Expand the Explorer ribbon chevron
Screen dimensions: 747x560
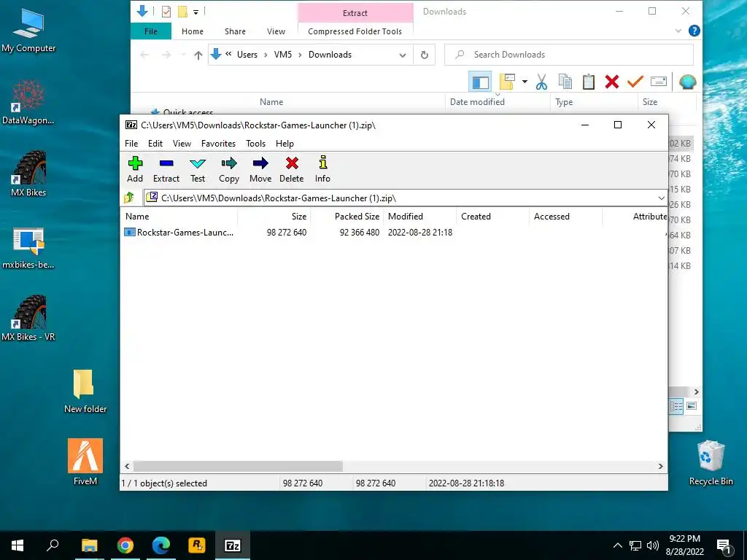[678, 31]
